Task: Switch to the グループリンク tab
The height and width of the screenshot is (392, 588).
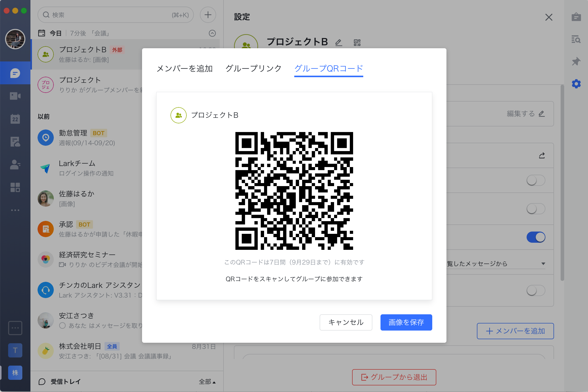Action: point(253,68)
